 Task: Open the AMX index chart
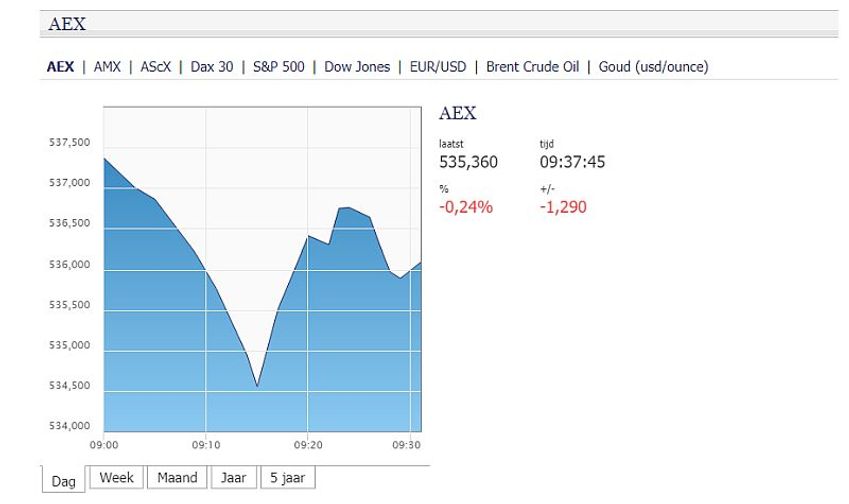107,67
